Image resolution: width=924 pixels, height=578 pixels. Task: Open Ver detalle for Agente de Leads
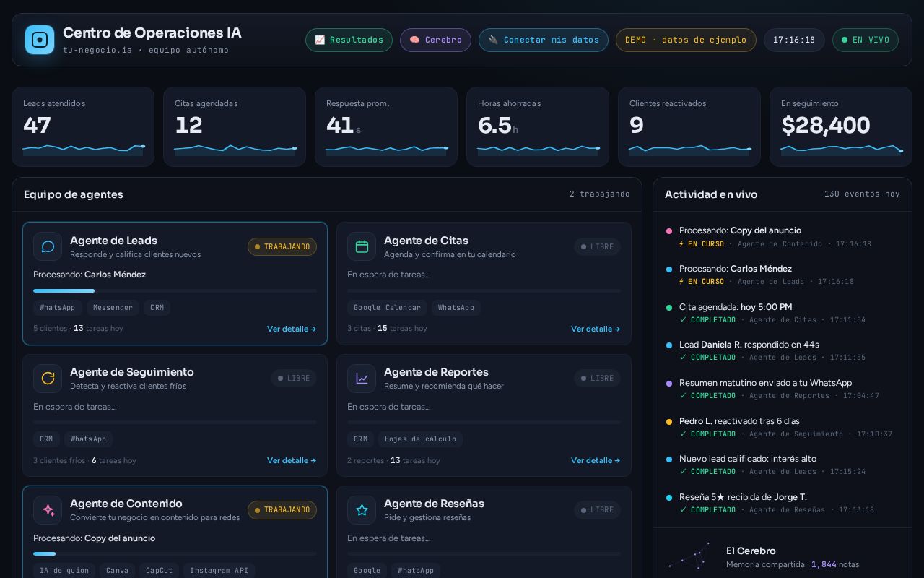tap(292, 329)
